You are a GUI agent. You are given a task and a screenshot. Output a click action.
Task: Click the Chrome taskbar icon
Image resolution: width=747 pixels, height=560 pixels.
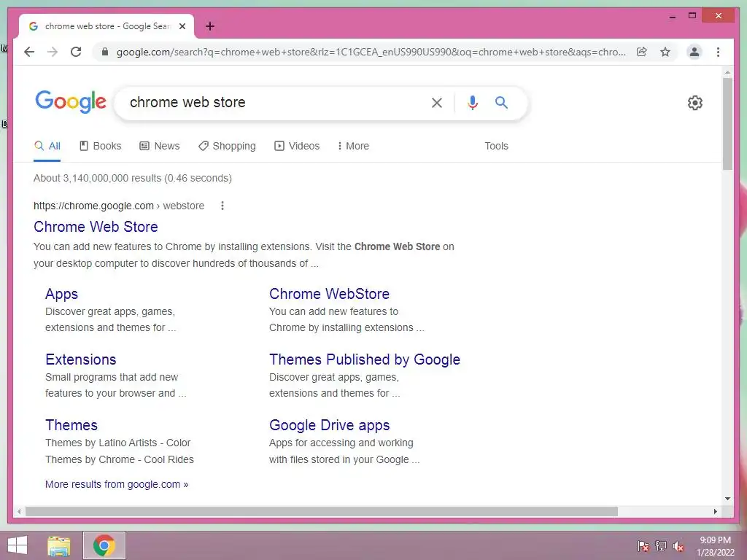coord(104,545)
